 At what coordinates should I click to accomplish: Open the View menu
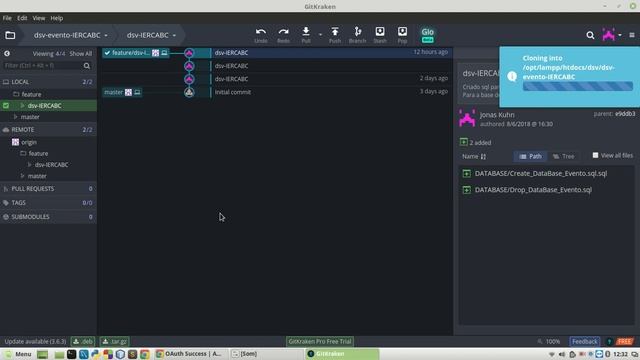[39, 18]
